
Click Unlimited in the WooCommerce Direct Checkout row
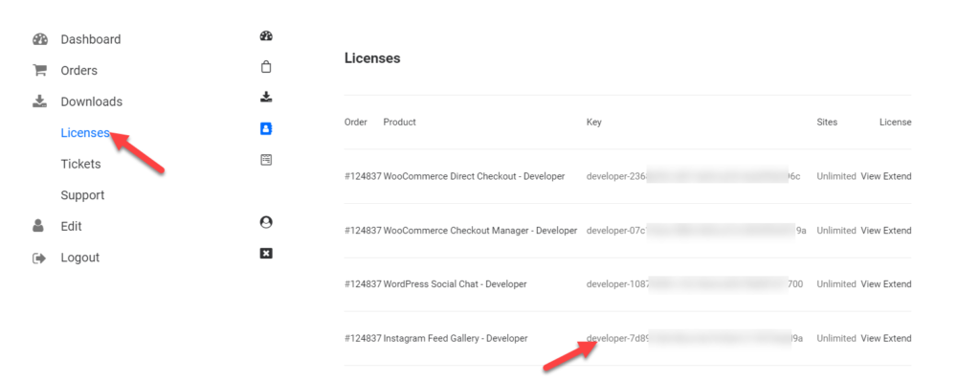click(836, 176)
